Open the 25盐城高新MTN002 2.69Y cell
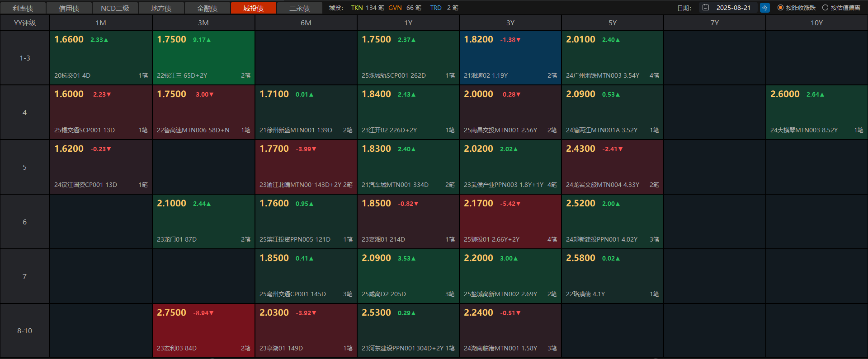Image resolution: width=868 pixels, height=359 pixels. 510,276
